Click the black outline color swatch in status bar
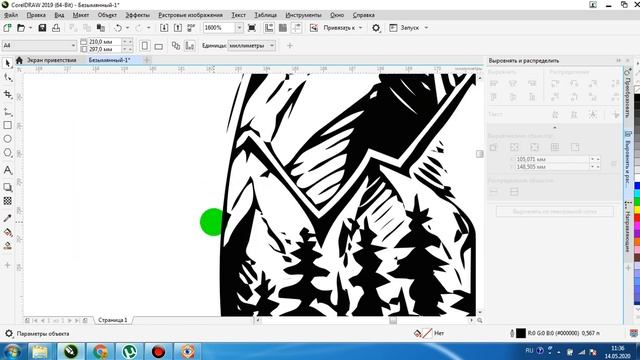Viewport: 640px width, 360px height. 520,333
